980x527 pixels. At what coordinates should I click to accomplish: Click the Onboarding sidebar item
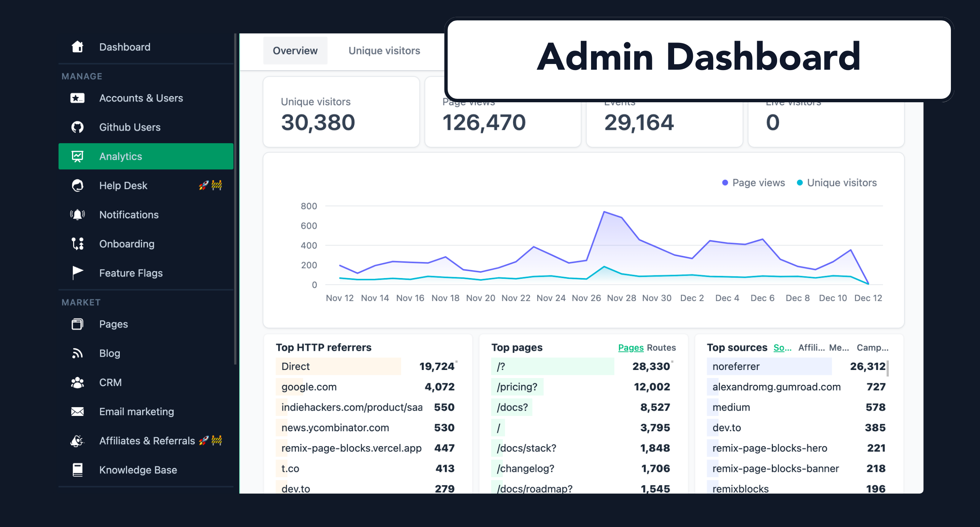(127, 244)
